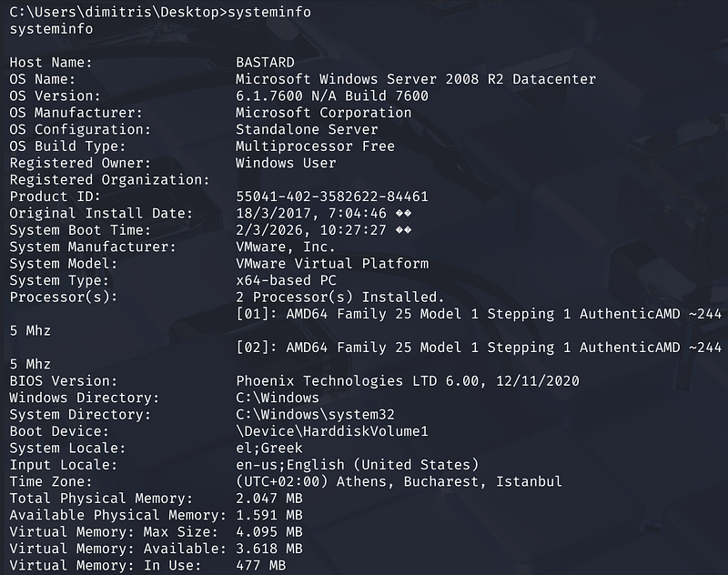Click the Registered Owner value Windows User
728x575 pixels.
click(x=286, y=163)
